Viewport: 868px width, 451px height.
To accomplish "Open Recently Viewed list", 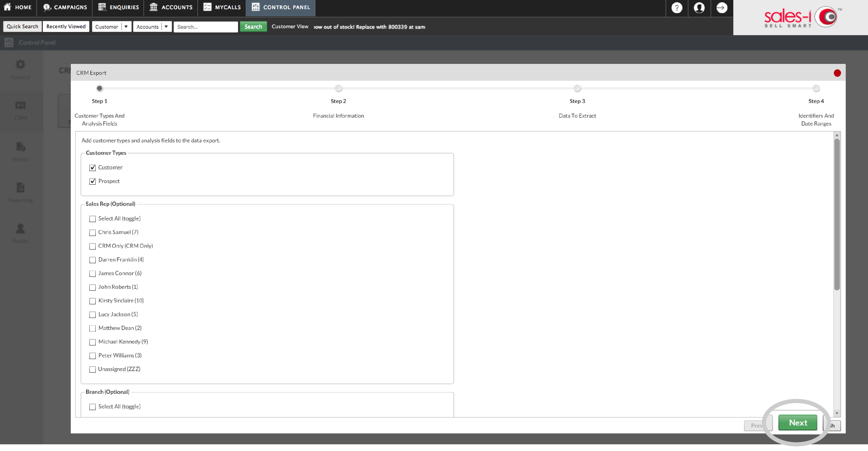I will (66, 27).
